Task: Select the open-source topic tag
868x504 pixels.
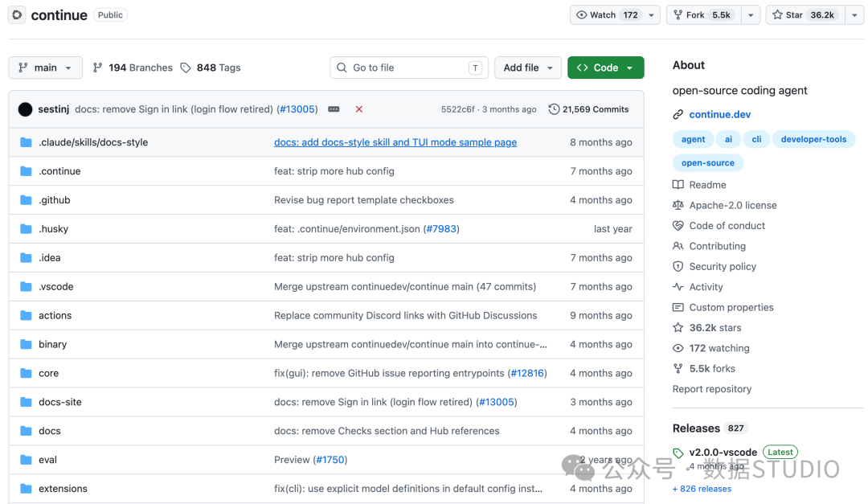Action: coord(707,163)
